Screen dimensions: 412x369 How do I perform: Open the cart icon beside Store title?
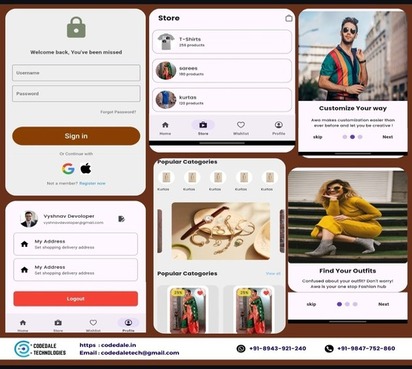coord(289,18)
